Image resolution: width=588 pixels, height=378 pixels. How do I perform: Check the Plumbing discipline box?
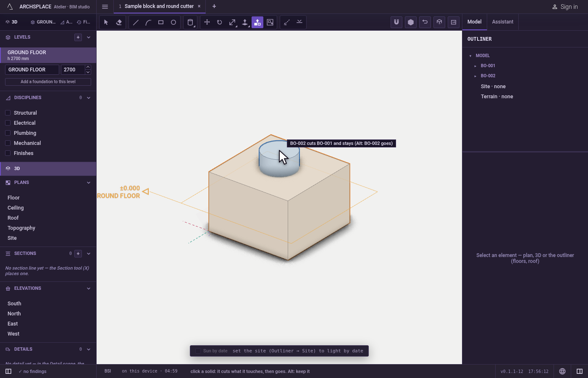coord(8,133)
